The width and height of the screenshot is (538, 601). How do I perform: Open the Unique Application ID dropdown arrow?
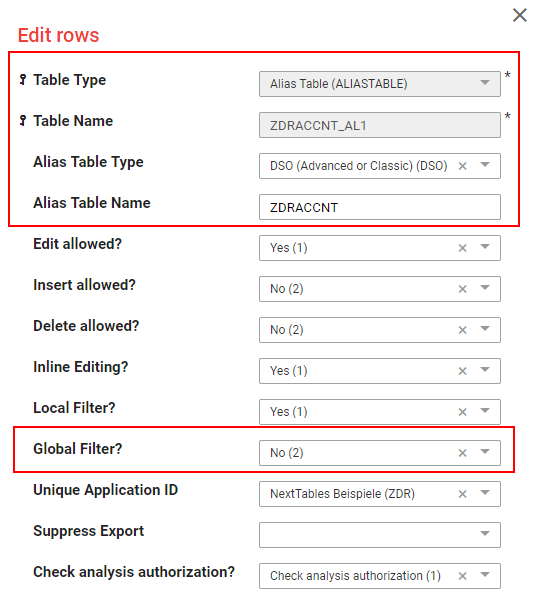485,493
